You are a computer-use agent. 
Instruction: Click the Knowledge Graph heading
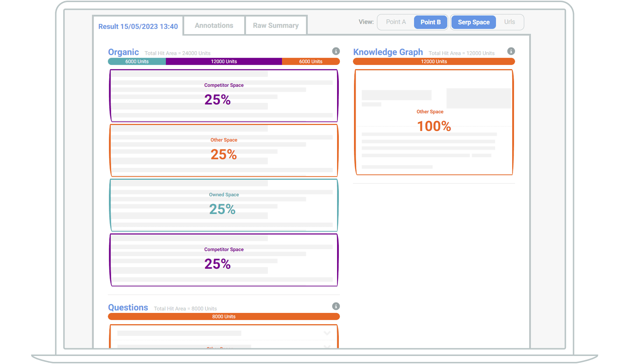tap(388, 52)
